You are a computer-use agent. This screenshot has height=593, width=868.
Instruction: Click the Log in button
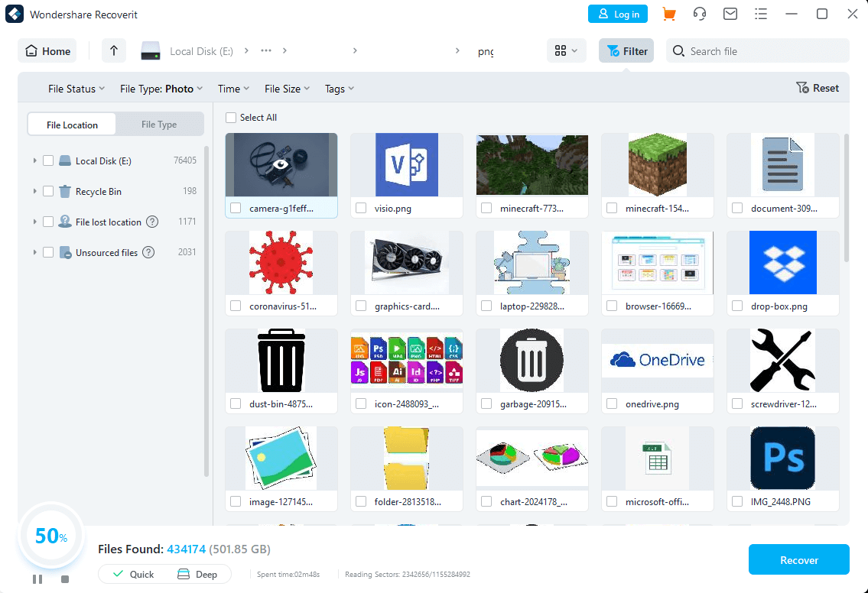618,14
